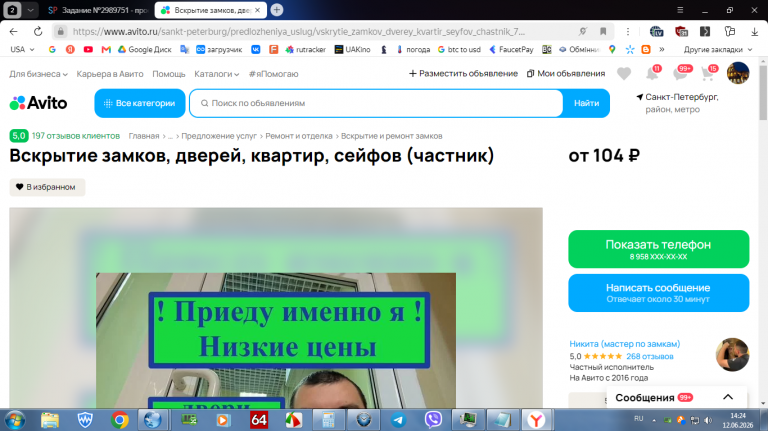
Task: Click Написать сообщение button
Action: (x=658, y=293)
